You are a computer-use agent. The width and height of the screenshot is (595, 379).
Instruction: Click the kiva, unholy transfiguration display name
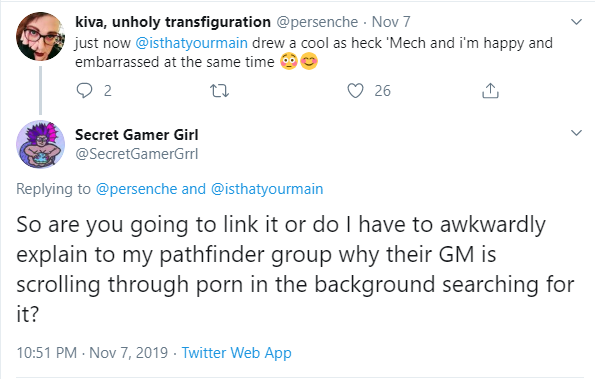pyautogui.click(x=173, y=22)
